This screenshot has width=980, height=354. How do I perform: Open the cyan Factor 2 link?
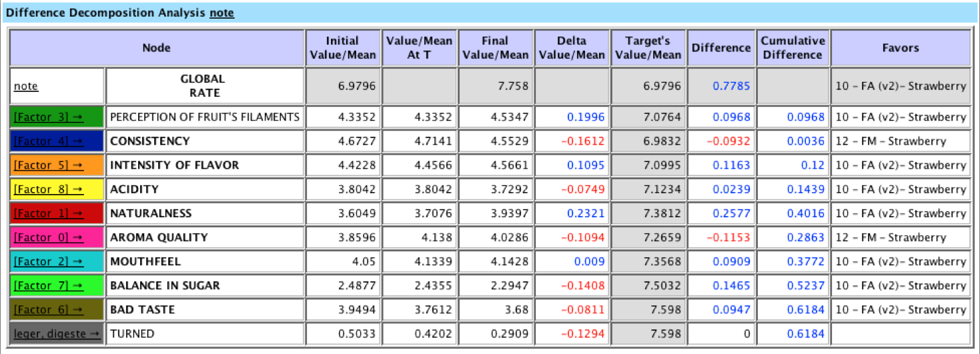tap(47, 261)
